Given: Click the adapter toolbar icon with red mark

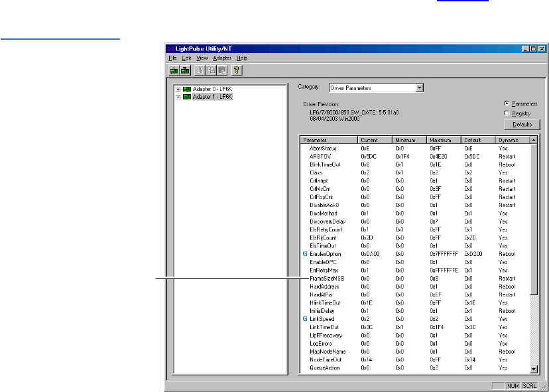Looking at the screenshot, I should [185, 70].
